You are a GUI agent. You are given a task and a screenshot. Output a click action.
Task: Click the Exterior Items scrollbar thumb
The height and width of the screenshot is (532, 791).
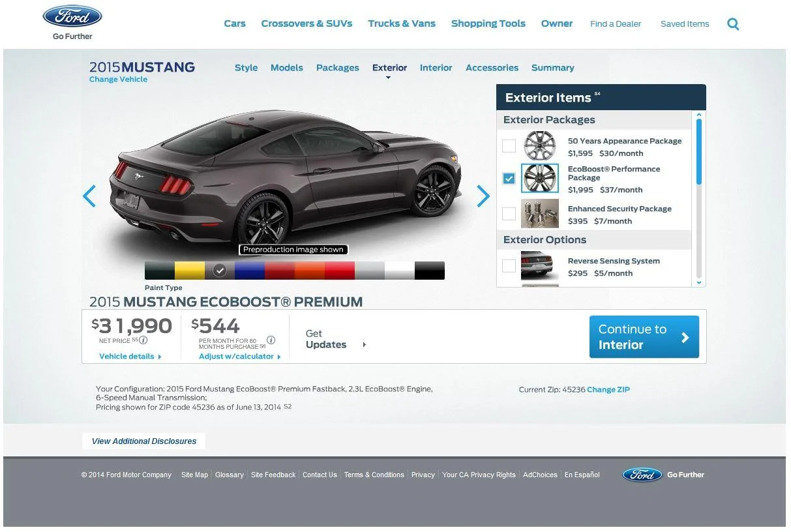point(699,152)
